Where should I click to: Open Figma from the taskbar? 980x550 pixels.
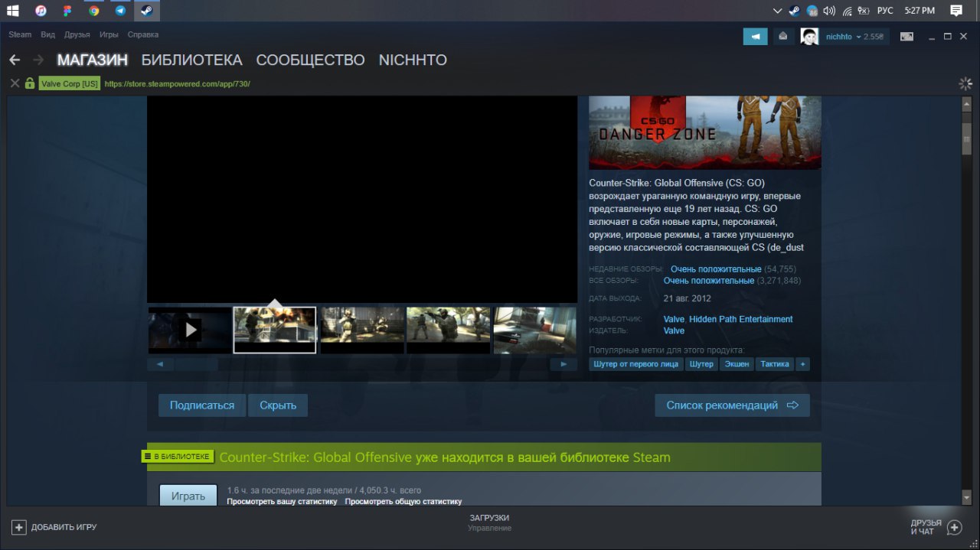67,11
